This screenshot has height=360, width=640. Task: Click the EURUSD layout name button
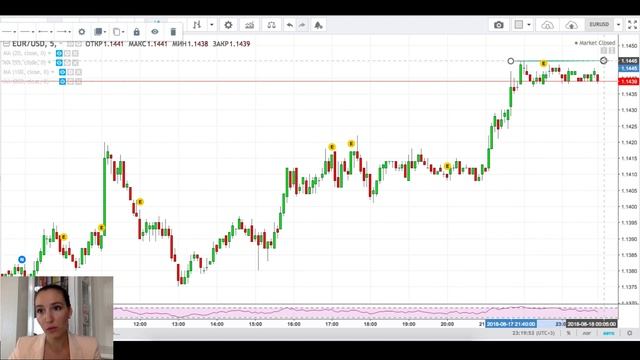(599, 24)
